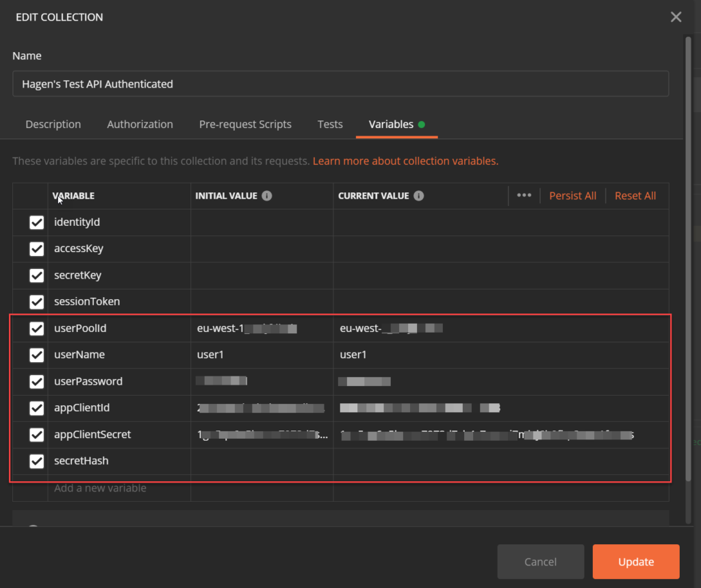Open Learn more about collection variables link
701x588 pixels.
coord(405,162)
